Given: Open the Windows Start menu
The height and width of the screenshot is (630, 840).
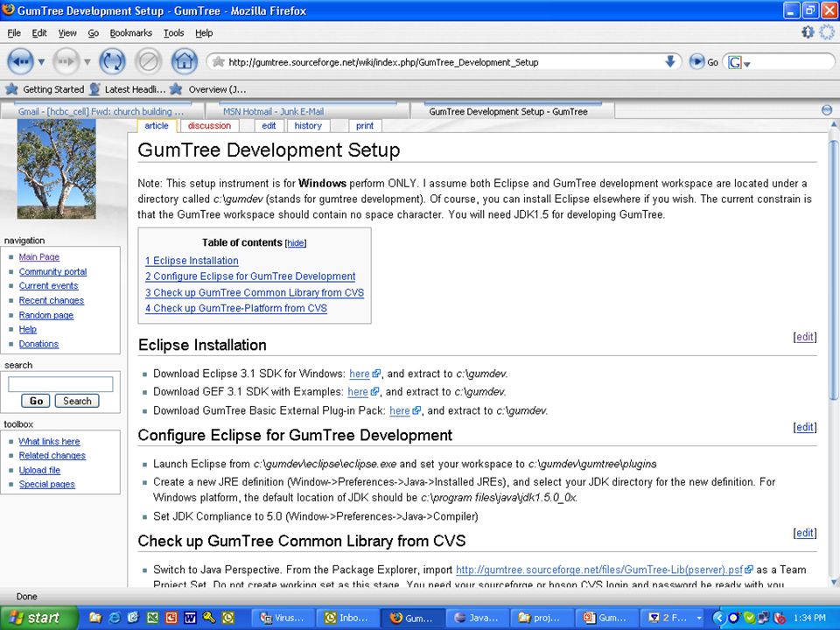Looking at the screenshot, I should click(38, 618).
